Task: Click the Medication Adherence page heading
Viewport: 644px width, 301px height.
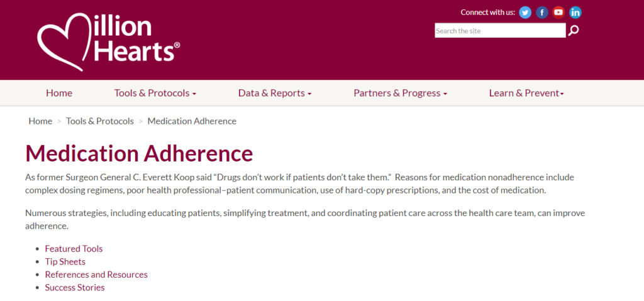Action: [x=139, y=153]
